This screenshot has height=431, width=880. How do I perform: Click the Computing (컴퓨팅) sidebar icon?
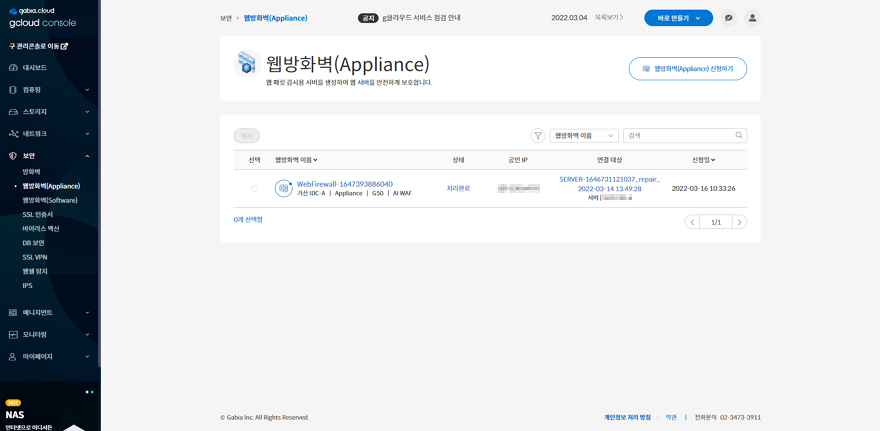pos(13,90)
